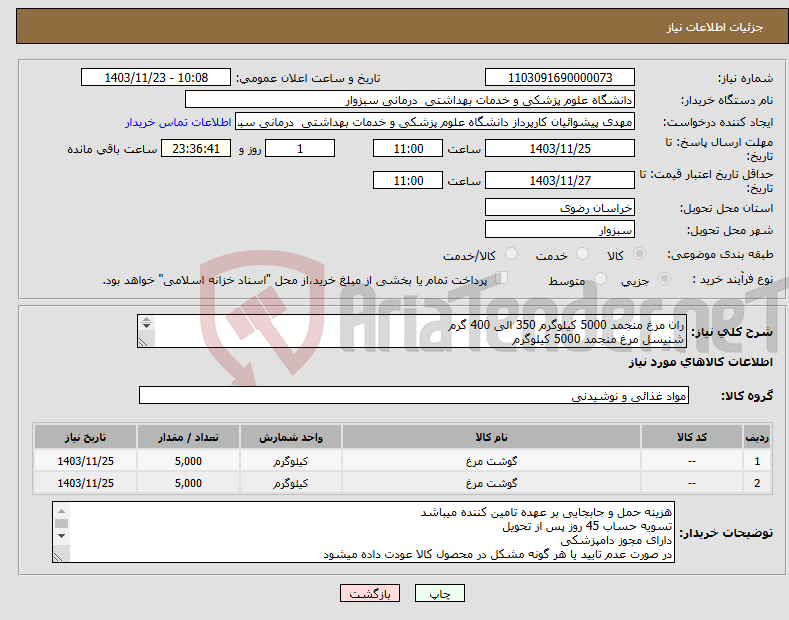
Task: Click the resize grip of description box
Action: tap(143, 342)
